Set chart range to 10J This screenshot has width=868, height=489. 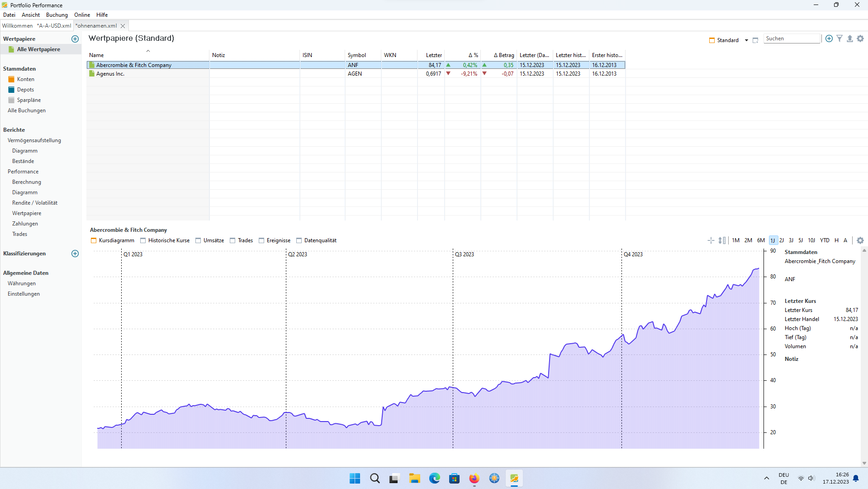coord(811,240)
